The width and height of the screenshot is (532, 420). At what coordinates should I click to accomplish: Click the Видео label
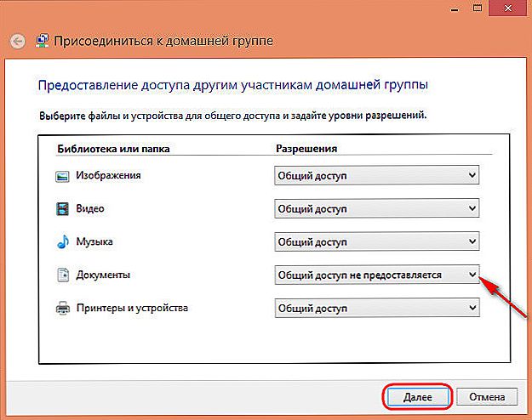(x=90, y=208)
